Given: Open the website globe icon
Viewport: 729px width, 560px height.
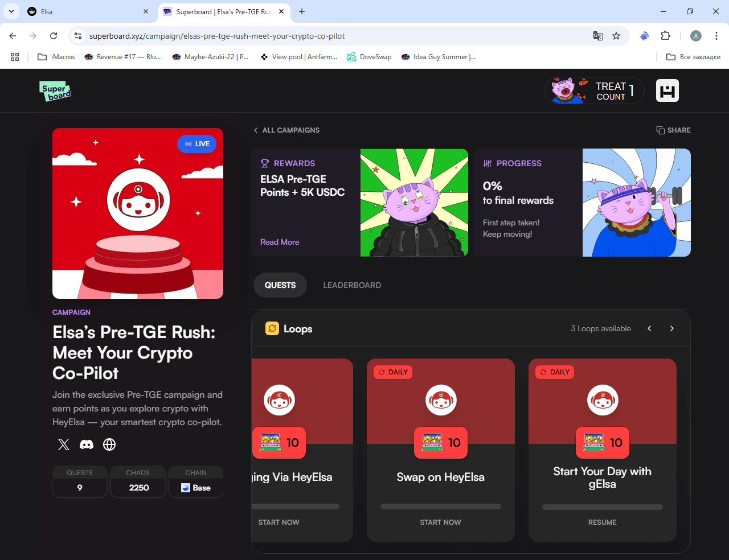Looking at the screenshot, I should [x=109, y=444].
